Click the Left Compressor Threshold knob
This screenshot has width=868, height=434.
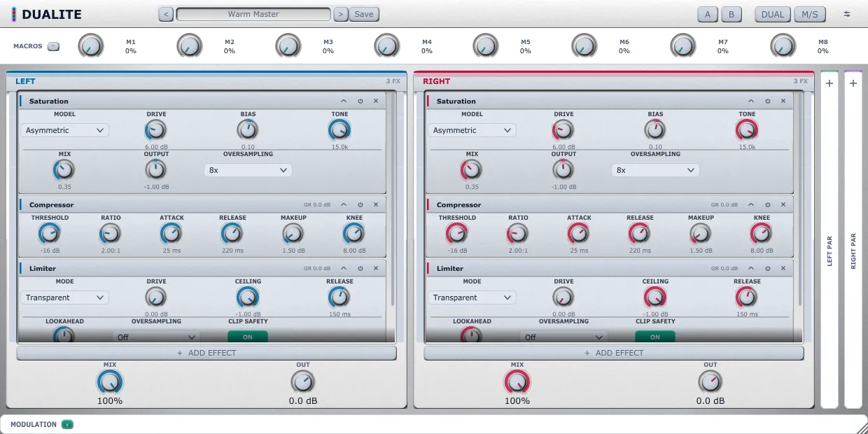coord(50,233)
